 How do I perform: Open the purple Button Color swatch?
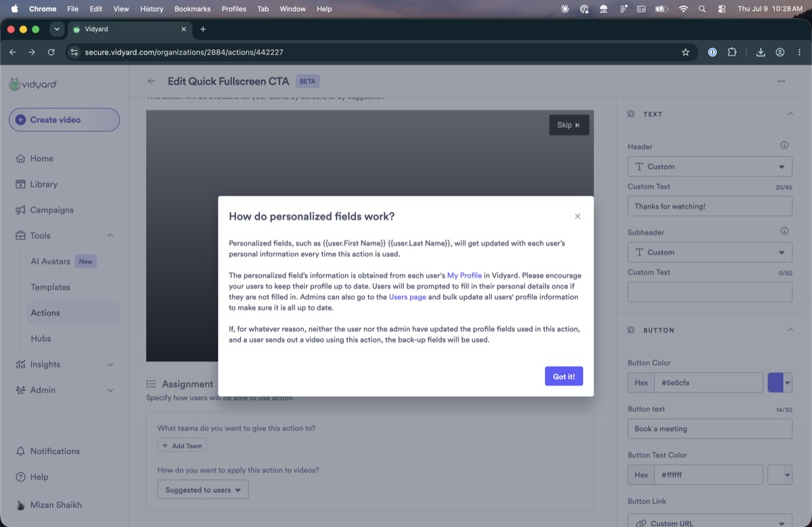(780, 382)
